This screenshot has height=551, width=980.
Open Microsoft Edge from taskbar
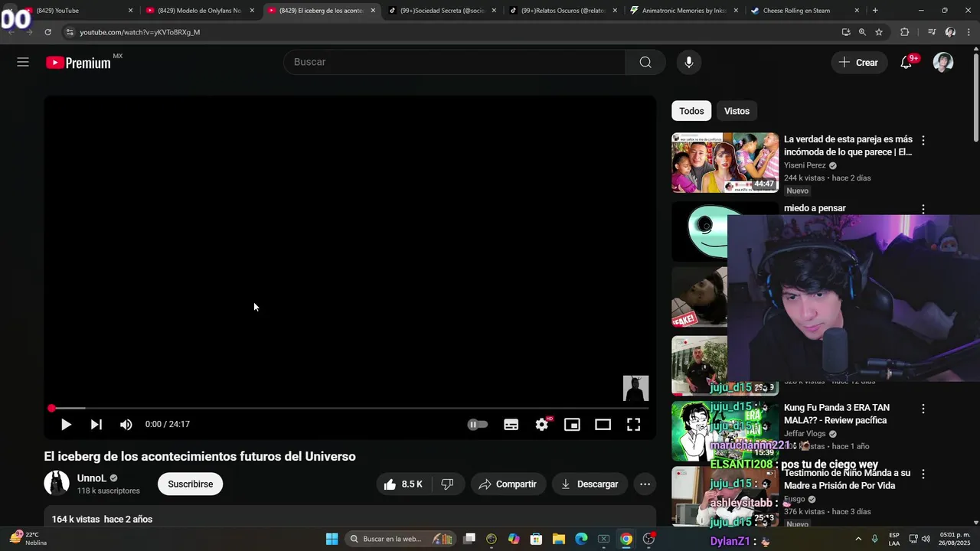581,539
